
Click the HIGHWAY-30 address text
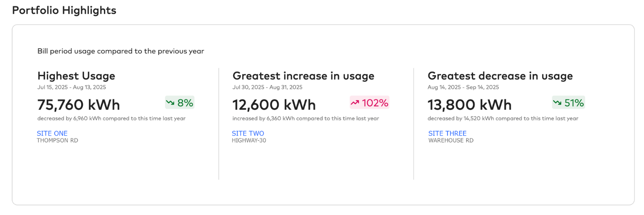tap(249, 140)
